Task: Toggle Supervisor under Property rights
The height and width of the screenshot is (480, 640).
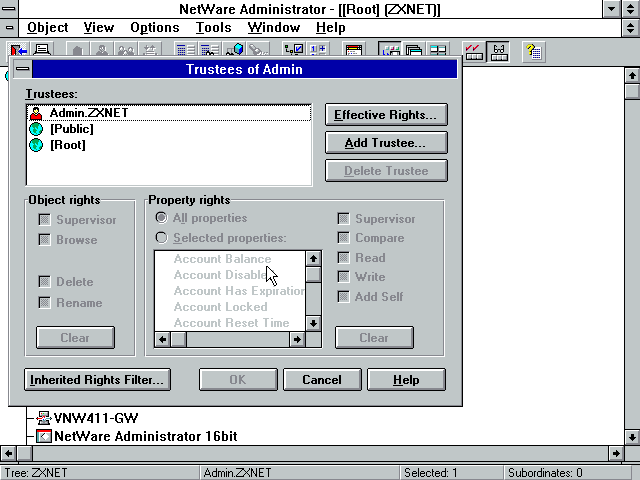Action: pos(344,218)
